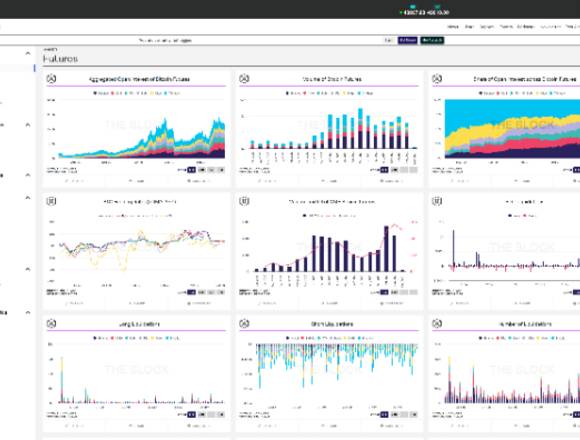The width and height of the screenshot is (580, 440).
Task: Click the coin icon beside Volume of Bitcoin Futures
Action: (244, 78)
